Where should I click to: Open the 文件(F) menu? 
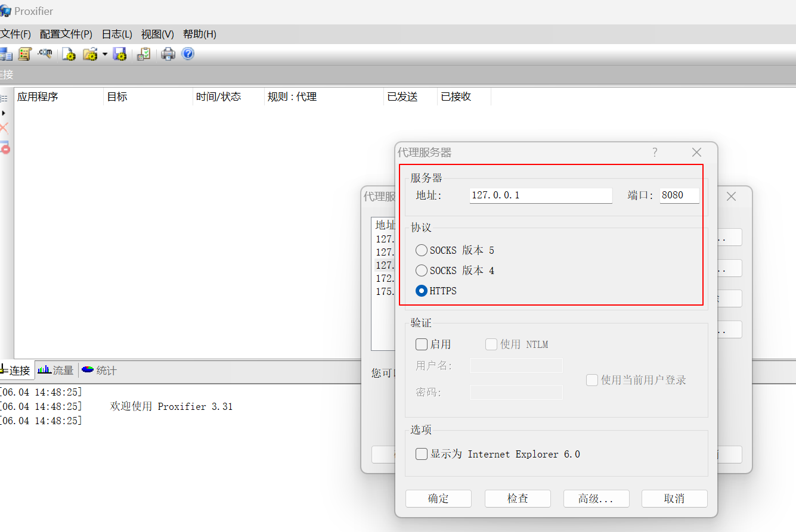pos(16,34)
